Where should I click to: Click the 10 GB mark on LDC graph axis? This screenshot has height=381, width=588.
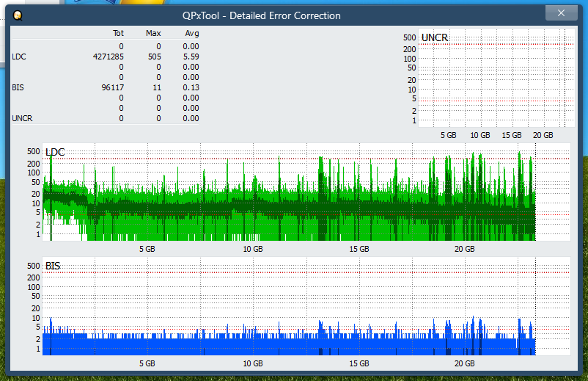[253, 249]
